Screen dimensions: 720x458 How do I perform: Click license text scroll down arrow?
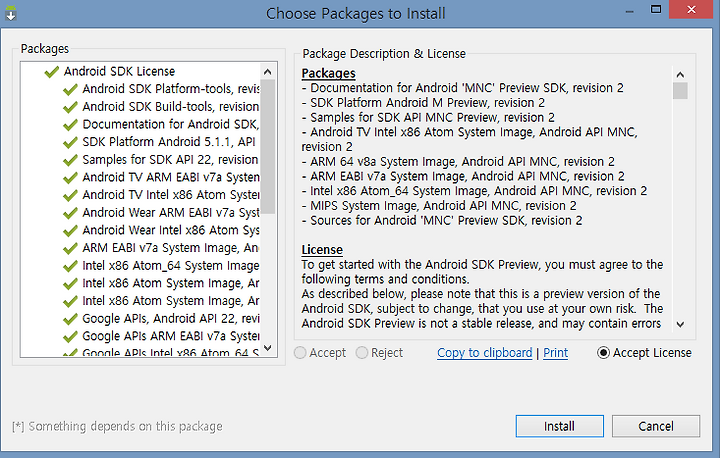pos(680,324)
